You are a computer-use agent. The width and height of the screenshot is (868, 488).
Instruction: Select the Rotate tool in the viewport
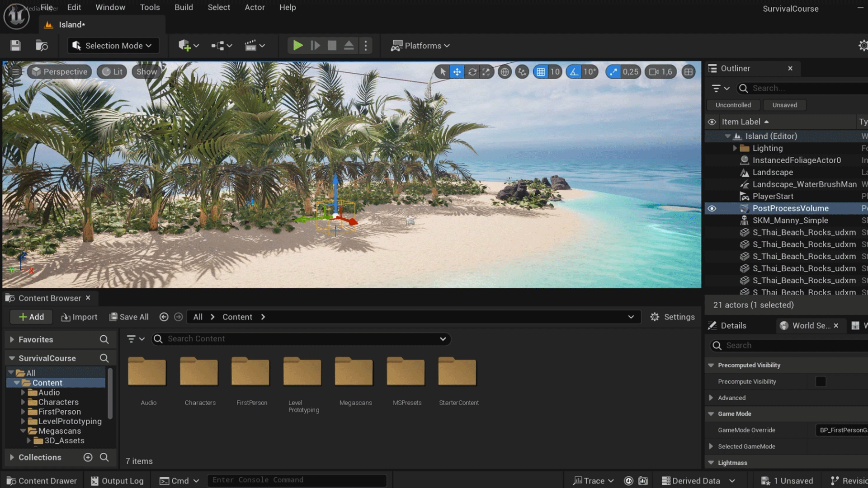[472, 71]
